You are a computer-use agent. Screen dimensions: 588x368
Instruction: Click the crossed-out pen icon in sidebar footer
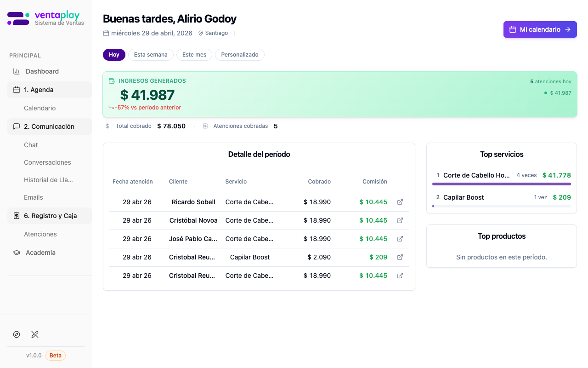tap(35, 334)
